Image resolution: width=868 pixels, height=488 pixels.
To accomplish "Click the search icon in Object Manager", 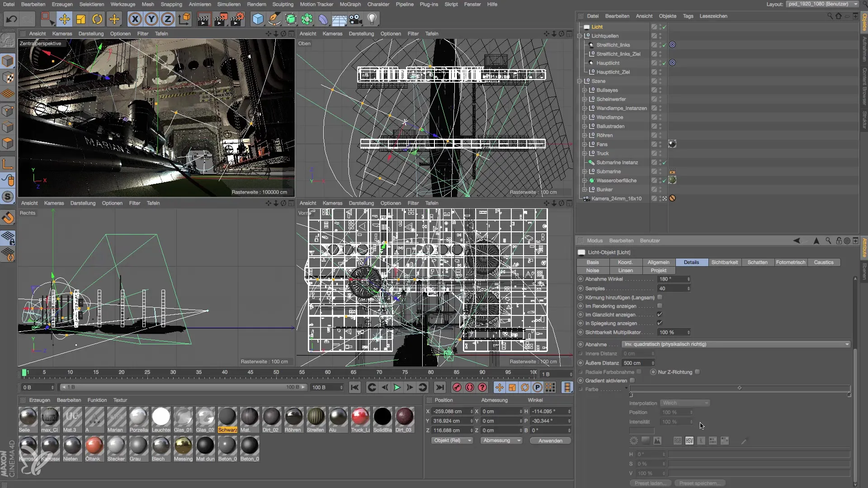I will [x=830, y=16].
